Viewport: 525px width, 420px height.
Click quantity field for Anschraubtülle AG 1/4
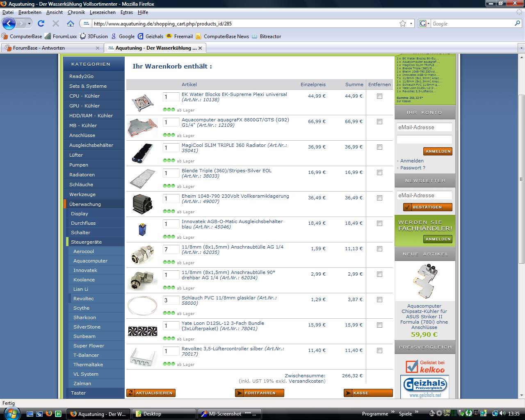pyautogui.click(x=171, y=249)
